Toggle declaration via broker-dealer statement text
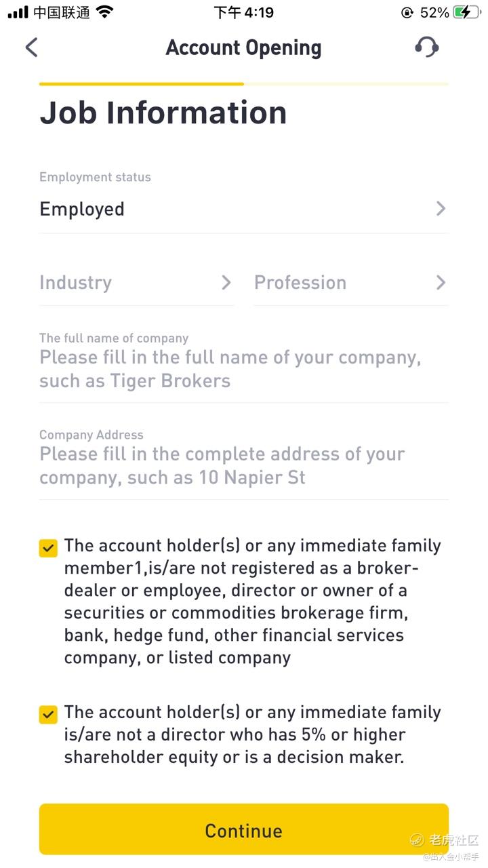The image size is (488, 868). (x=252, y=601)
